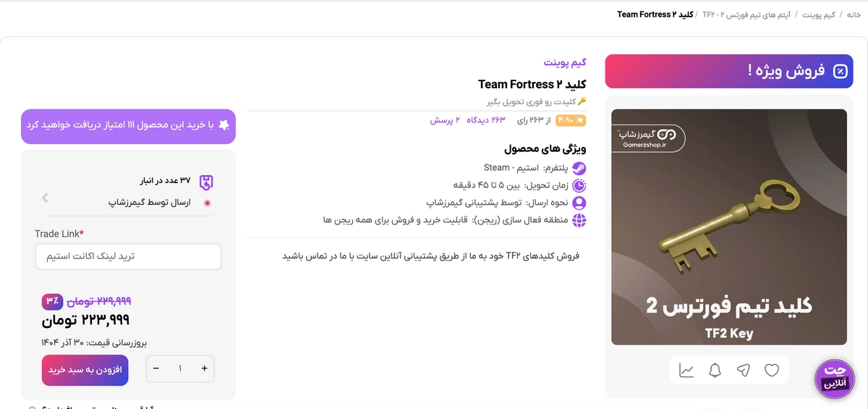Viewport: 868px width, 409px height.
Task: Click the ۳٪ discount badge
Action: pyautogui.click(x=52, y=300)
